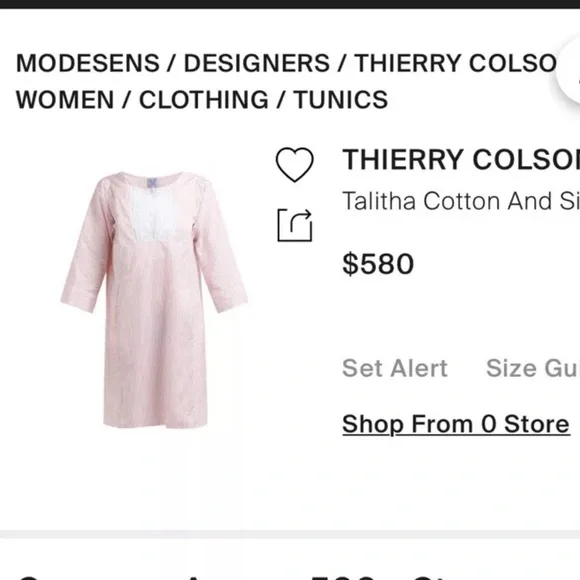Image resolution: width=580 pixels, height=580 pixels.
Task: Expand the Shop From 0 Store link
Action: point(456,424)
